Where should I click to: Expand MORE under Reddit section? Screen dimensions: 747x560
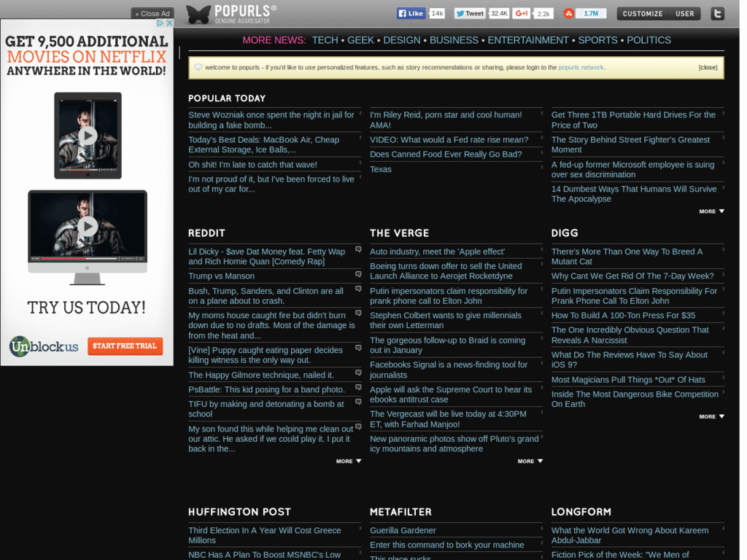[x=349, y=462]
